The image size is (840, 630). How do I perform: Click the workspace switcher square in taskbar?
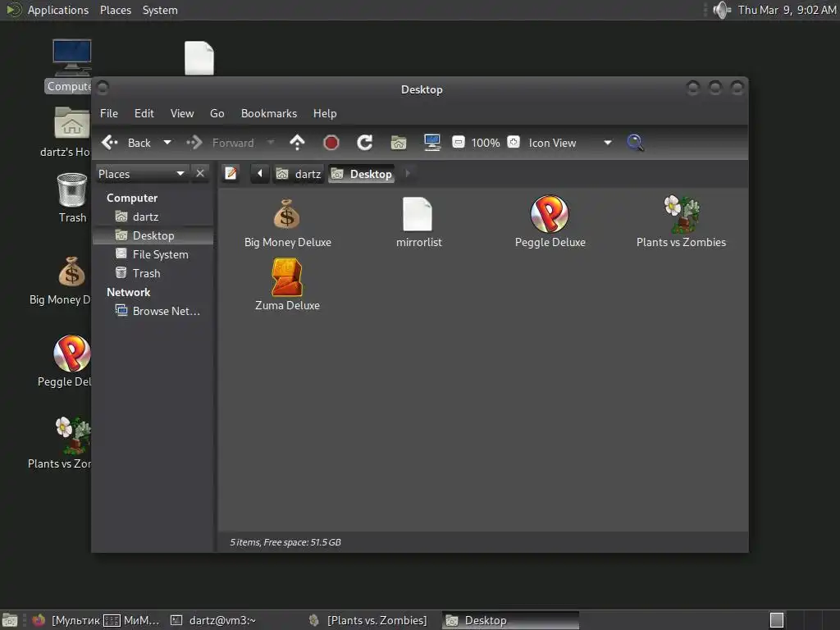point(776,620)
